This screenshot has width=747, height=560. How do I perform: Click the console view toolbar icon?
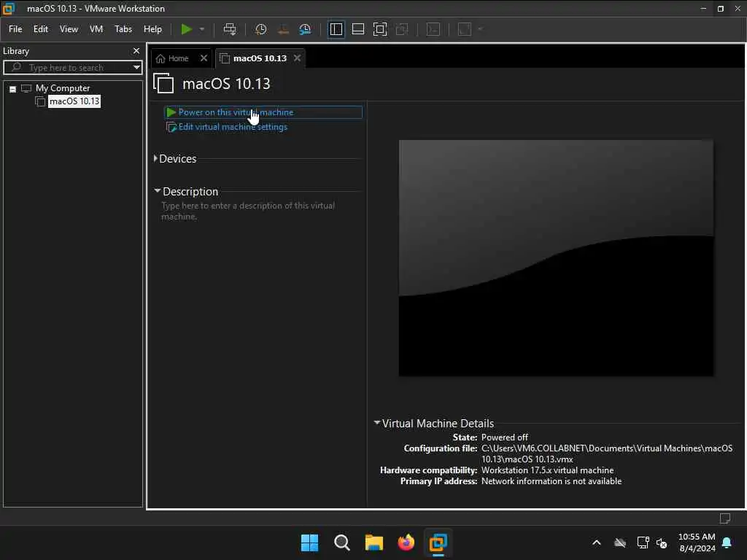coord(433,29)
